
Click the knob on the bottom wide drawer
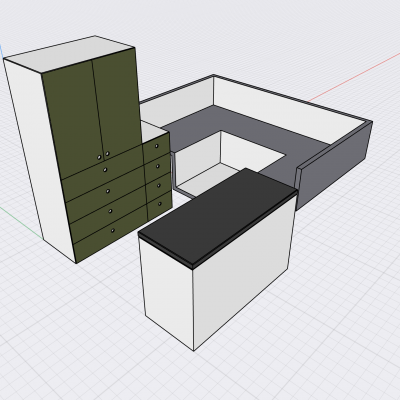pos(113,230)
